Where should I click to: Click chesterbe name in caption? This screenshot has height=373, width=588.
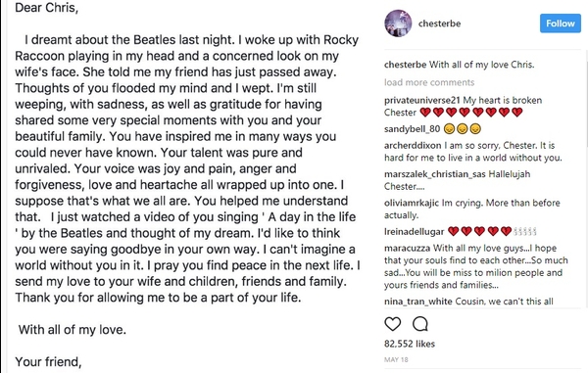point(405,65)
